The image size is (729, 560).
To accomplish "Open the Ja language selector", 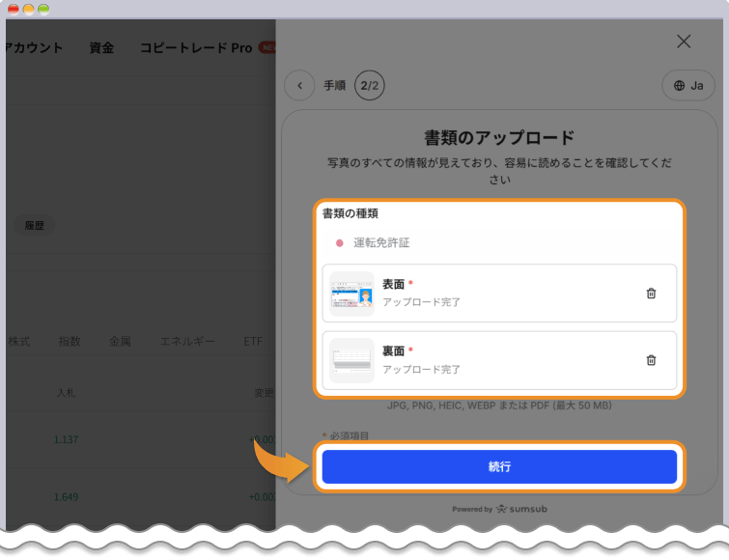I will 688,86.
